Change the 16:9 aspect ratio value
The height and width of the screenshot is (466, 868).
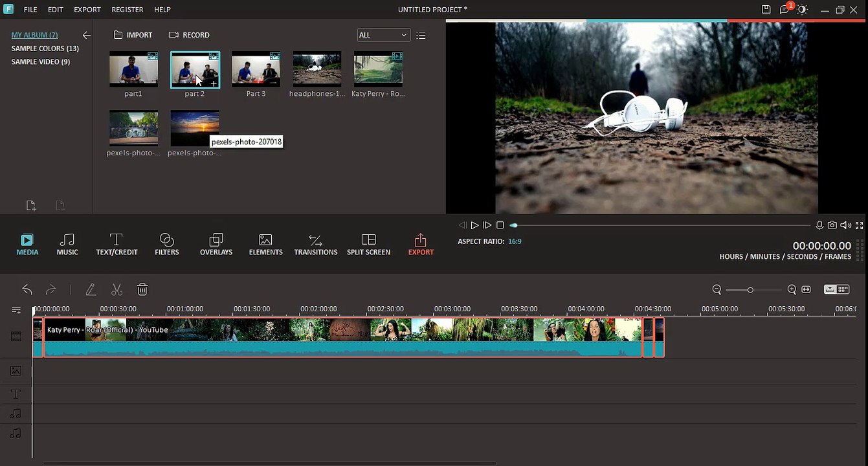click(515, 241)
